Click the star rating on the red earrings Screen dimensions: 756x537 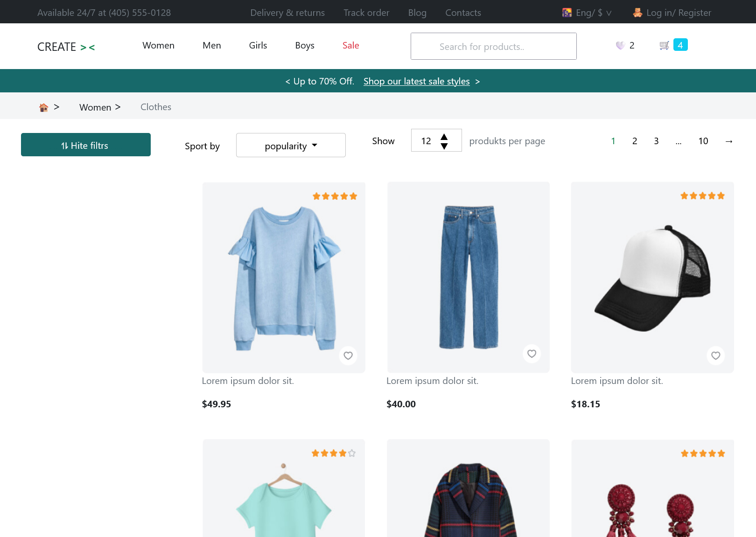[703, 453]
